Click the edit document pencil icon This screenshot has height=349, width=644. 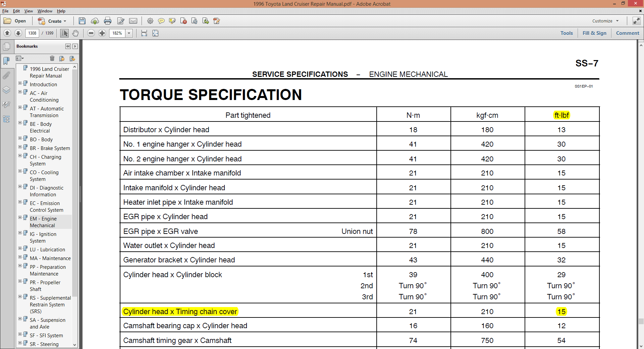click(x=121, y=21)
